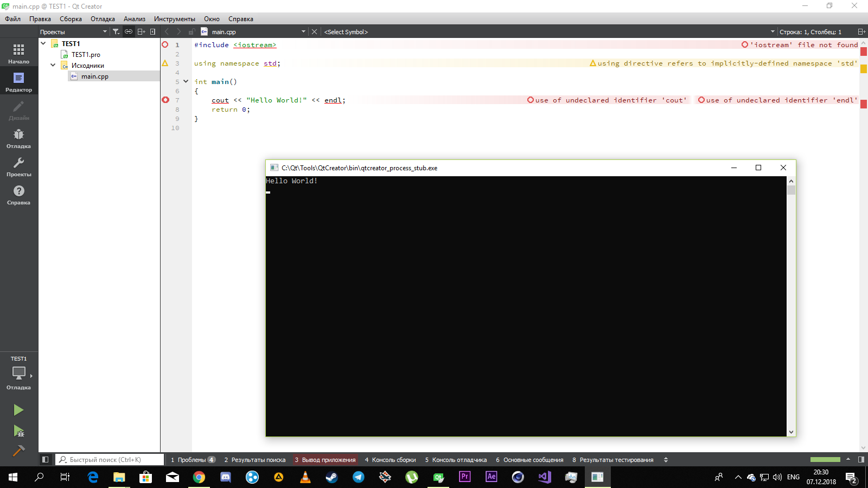The width and height of the screenshot is (868, 488).
Task: Toggle left sidebar visibility button
Action: [46, 460]
